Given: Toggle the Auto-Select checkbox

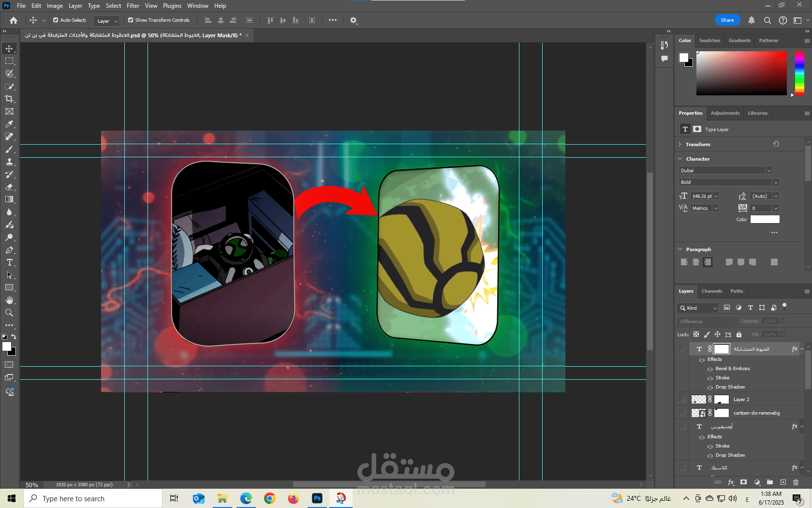Looking at the screenshot, I should point(56,20).
